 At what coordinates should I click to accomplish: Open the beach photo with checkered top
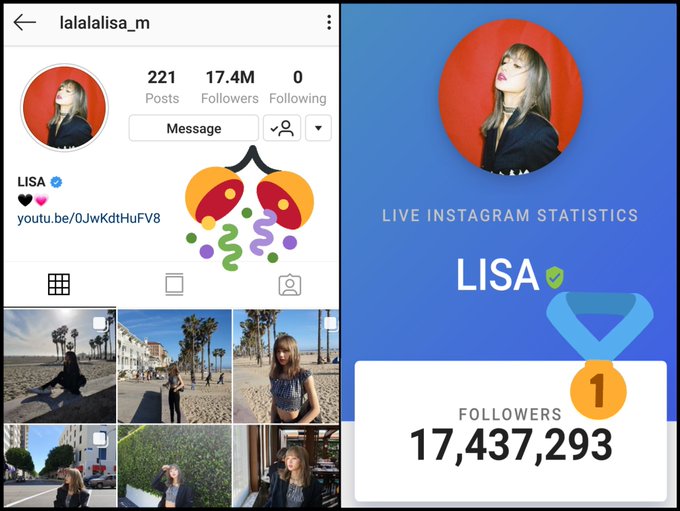coord(286,366)
